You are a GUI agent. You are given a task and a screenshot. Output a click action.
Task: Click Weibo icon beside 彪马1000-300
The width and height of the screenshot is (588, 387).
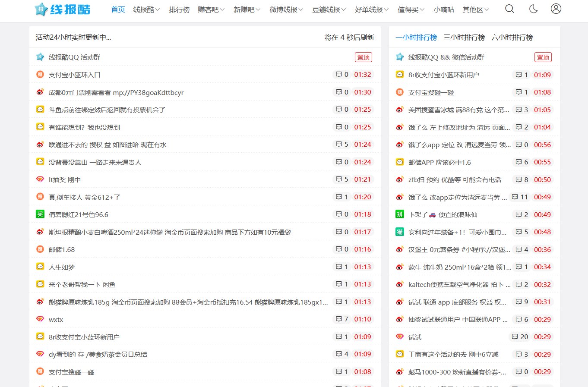(x=400, y=372)
